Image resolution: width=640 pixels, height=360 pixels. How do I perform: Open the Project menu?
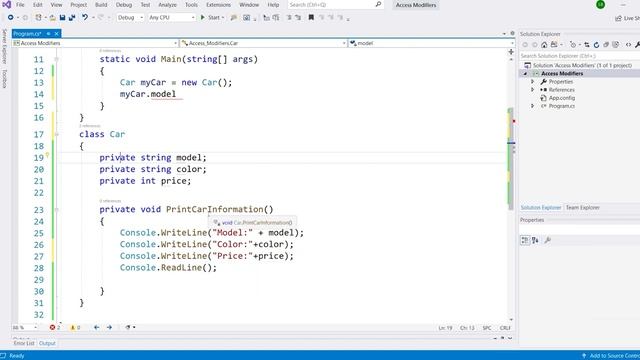[78, 5]
